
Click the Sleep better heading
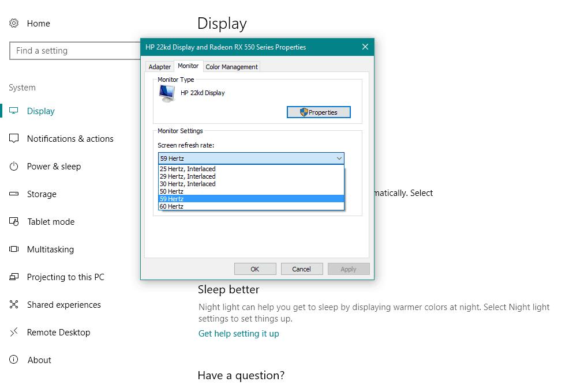point(229,289)
